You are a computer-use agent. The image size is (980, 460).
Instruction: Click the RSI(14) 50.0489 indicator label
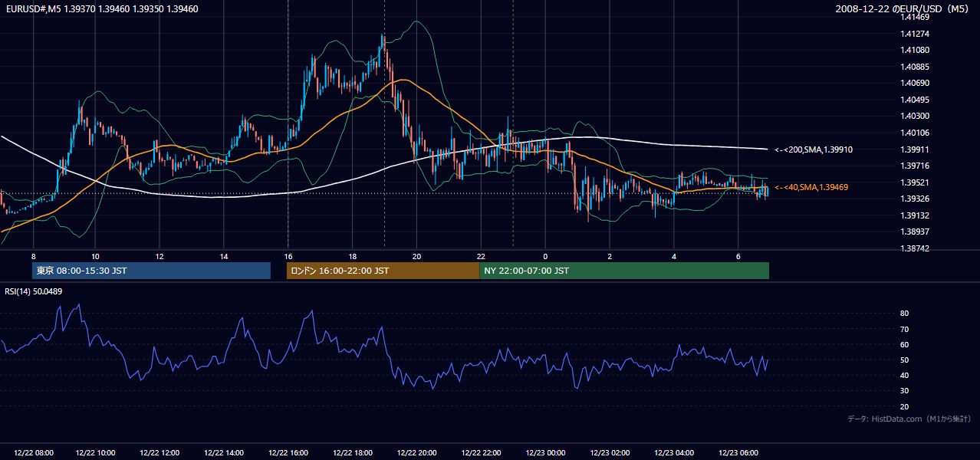(x=34, y=291)
